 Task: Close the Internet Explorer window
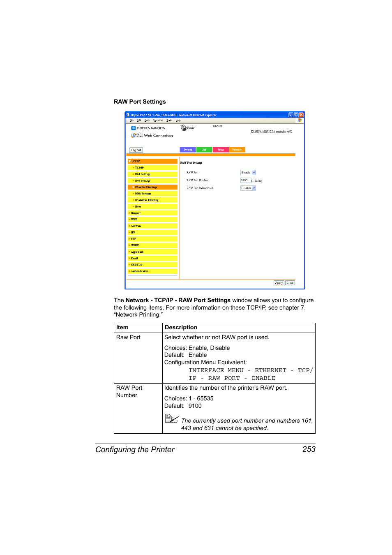point(301,115)
